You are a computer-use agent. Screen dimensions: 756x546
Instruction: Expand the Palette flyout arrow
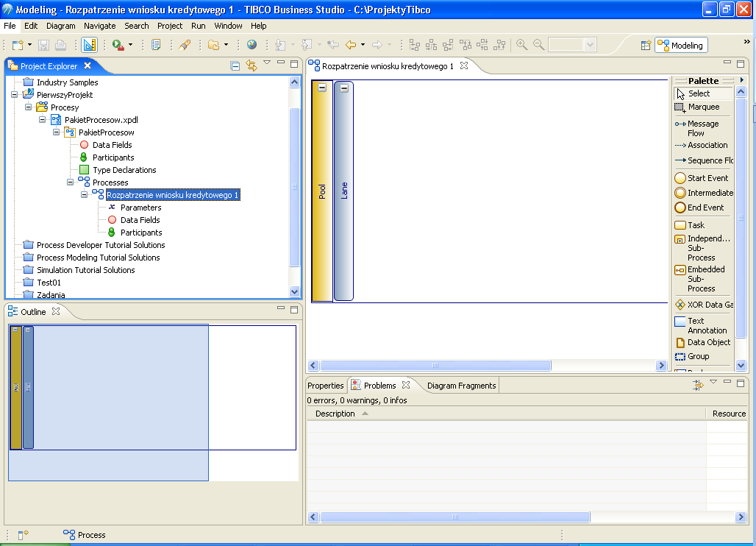pyautogui.click(x=741, y=80)
